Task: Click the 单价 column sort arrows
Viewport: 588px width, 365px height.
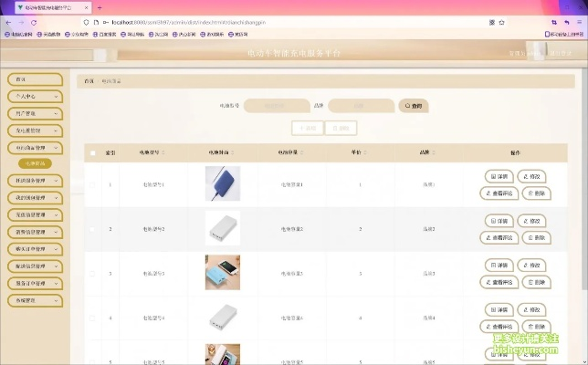Action: click(x=361, y=153)
